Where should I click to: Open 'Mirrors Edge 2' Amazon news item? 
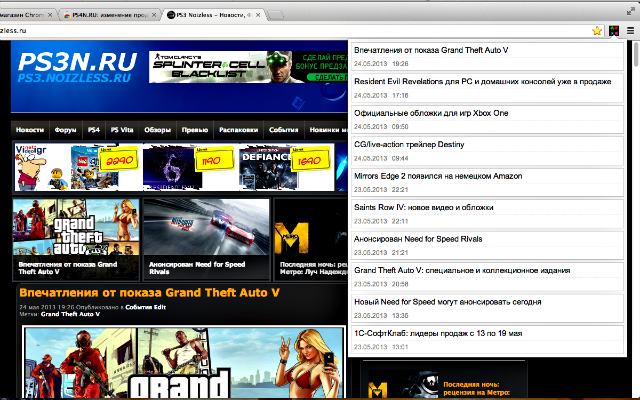pyautogui.click(x=438, y=176)
